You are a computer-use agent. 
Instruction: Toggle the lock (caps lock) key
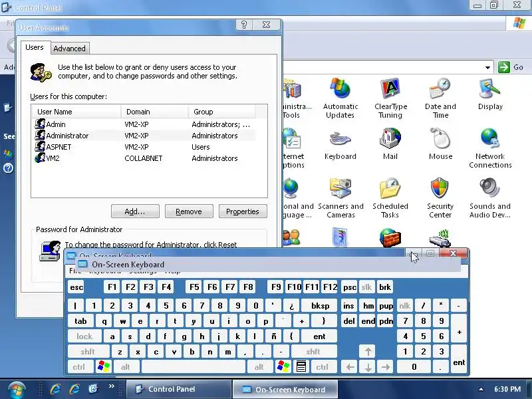84,336
